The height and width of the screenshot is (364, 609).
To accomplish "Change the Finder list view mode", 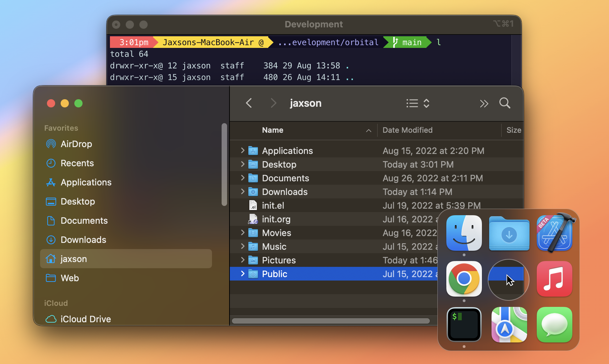I will point(418,103).
